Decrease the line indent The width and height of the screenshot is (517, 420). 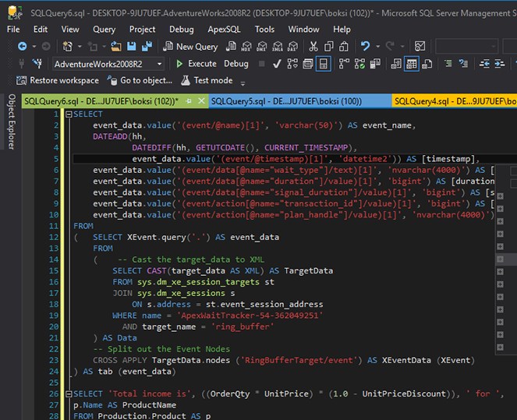pos(484,64)
